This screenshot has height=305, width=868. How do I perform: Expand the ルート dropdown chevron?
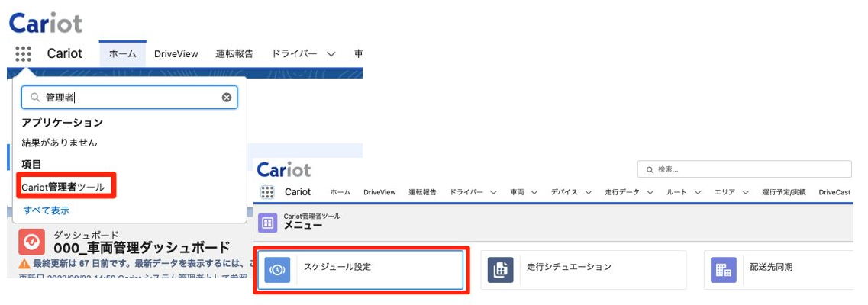(698, 192)
